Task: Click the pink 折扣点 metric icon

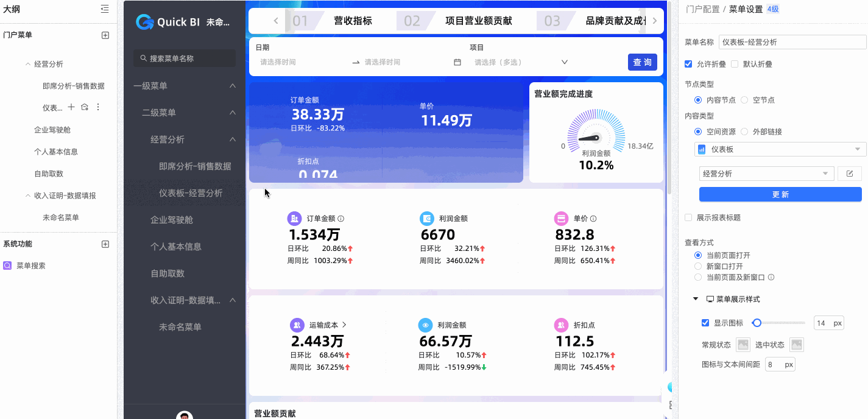Action: point(562,325)
